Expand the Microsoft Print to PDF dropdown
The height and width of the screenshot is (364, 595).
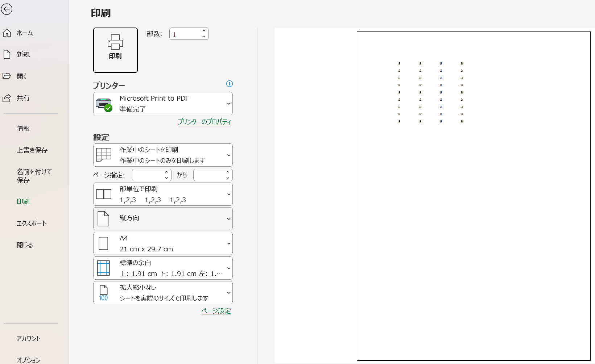click(163, 104)
